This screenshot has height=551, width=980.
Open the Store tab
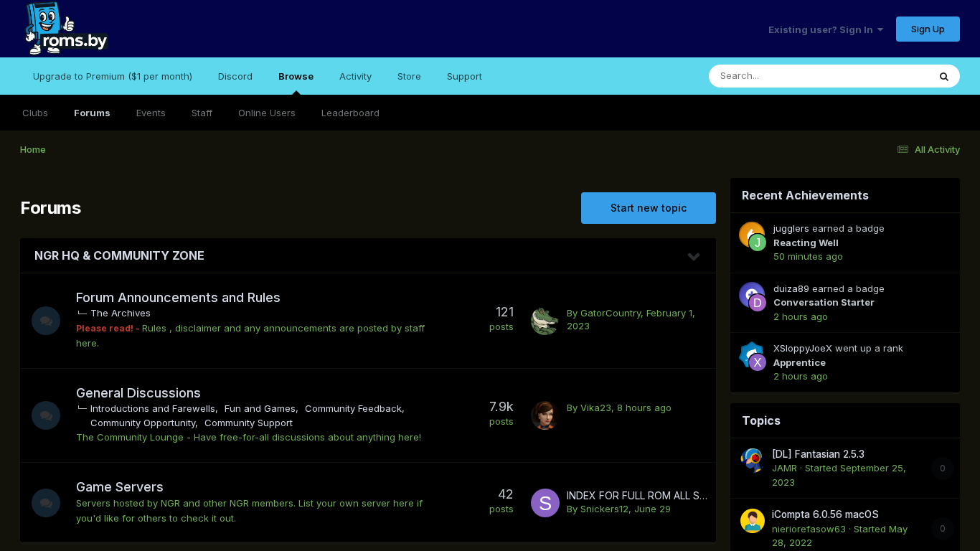(x=409, y=76)
